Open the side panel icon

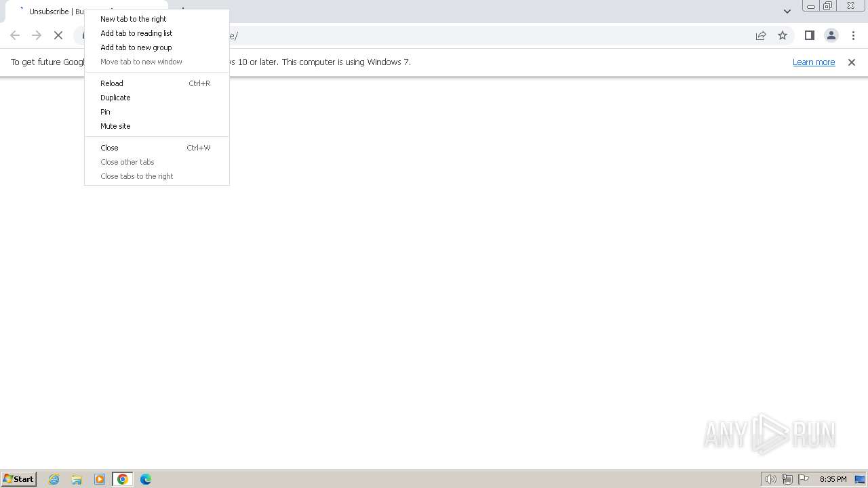click(809, 35)
